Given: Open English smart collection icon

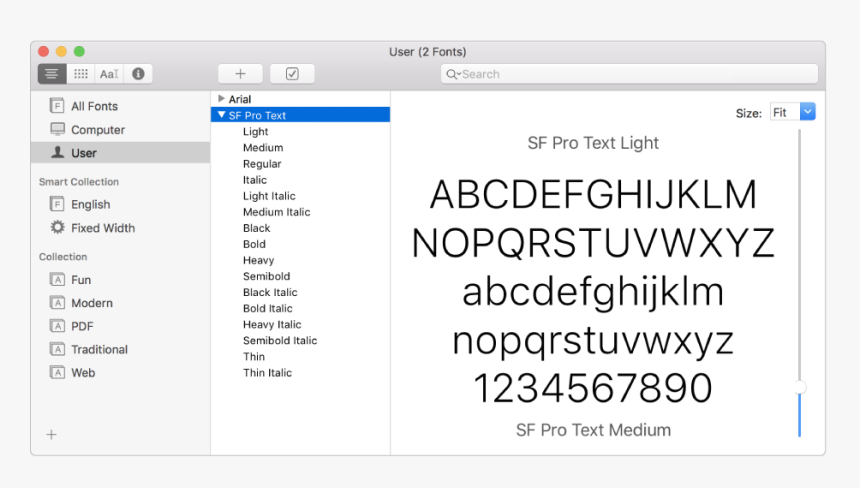Looking at the screenshot, I should [x=57, y=204].
